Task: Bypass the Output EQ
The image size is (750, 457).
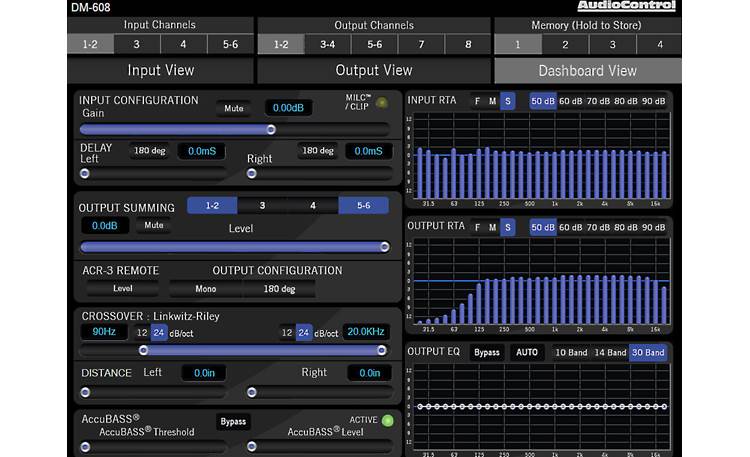Action: [487, 353]
